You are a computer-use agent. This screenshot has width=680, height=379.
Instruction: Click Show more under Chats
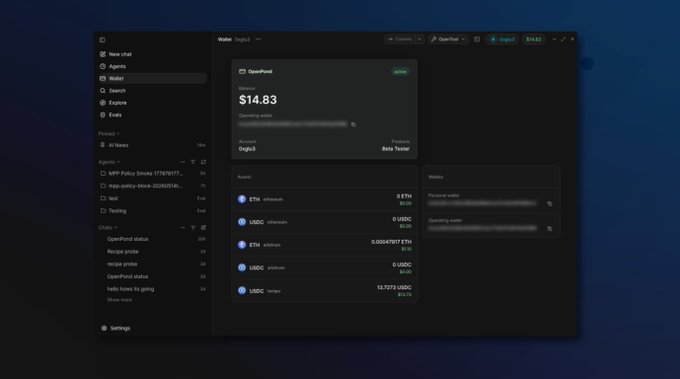[119, 300]
